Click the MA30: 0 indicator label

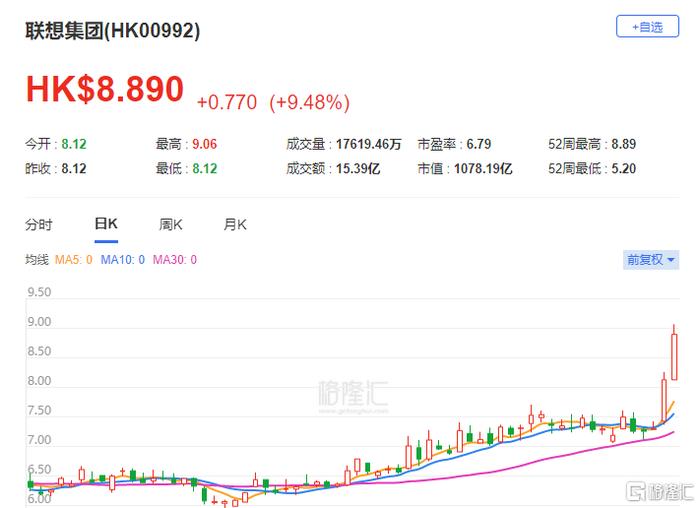click(175, 260)
